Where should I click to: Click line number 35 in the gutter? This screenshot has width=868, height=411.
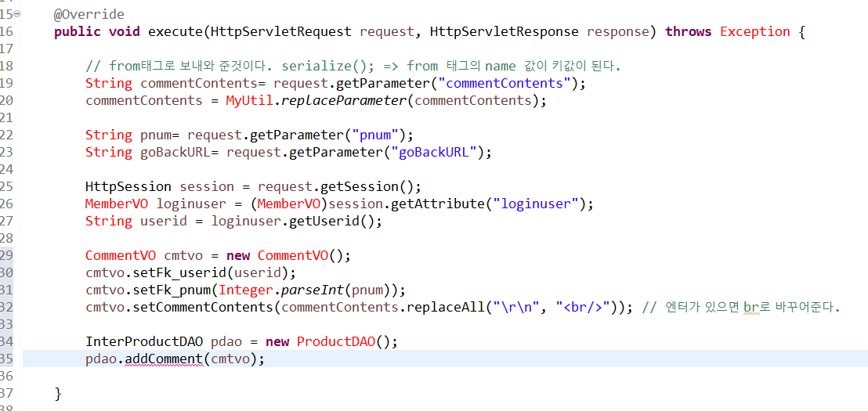click(5, 359)
